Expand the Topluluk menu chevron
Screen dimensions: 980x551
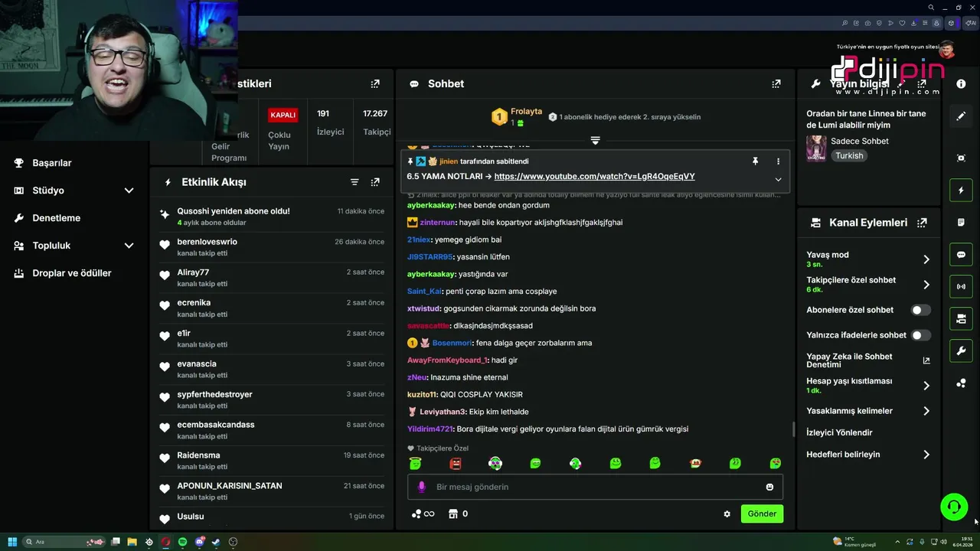[129, 246]
